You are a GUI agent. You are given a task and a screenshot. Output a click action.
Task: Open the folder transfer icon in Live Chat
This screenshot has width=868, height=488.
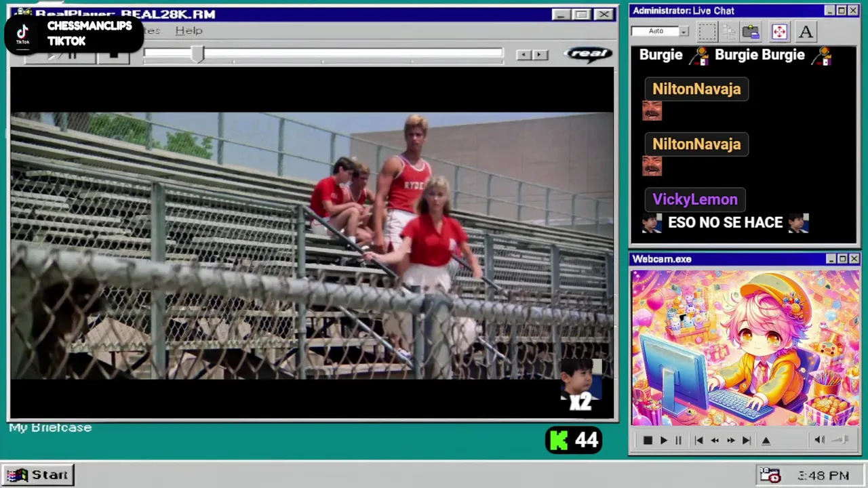point(751,31)
